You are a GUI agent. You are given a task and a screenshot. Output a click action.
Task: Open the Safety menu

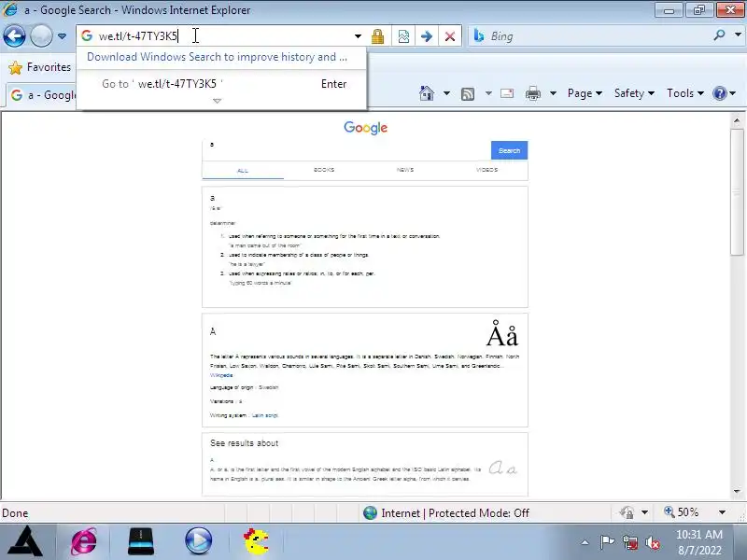pos(634,93)
